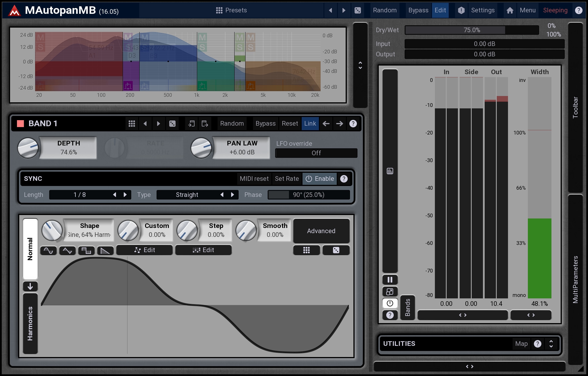Select the sawtooth shape preset

point(105,251)
